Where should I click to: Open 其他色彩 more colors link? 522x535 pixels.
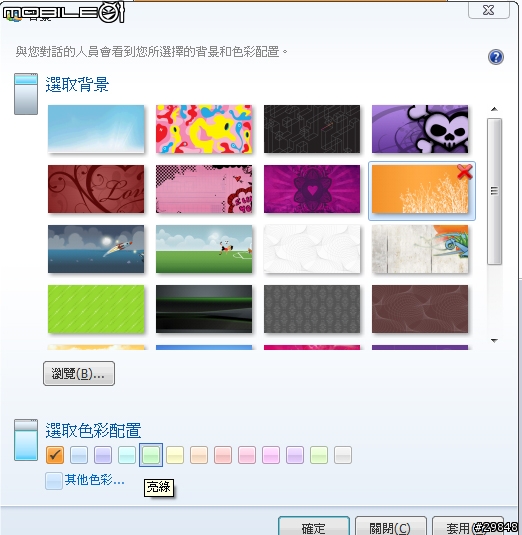tap(95, 480)
